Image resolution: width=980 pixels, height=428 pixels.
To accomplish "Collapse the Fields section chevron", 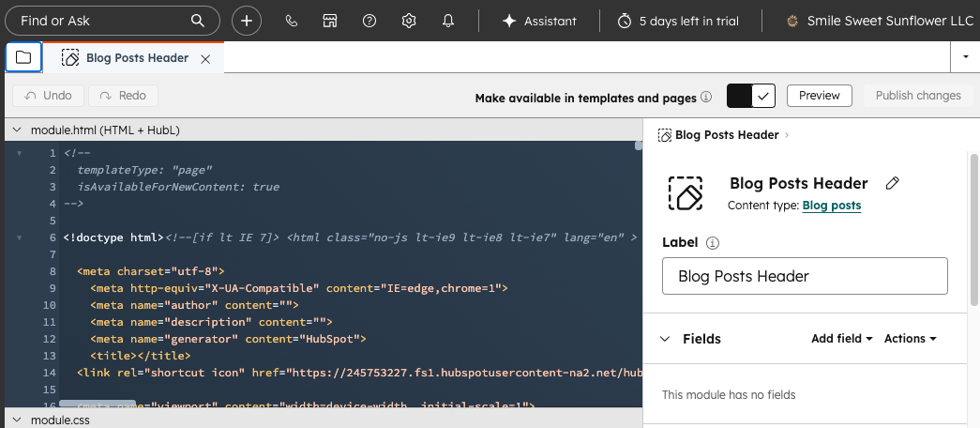I will (x=666, y=339).
